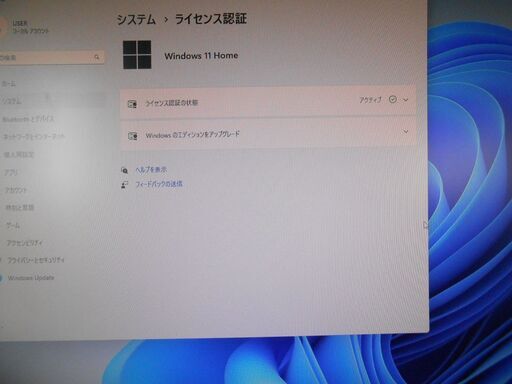This screenshot has width=512, height=384.
Task: Click the ライセンス認証 page title
Action: point(211,19)
